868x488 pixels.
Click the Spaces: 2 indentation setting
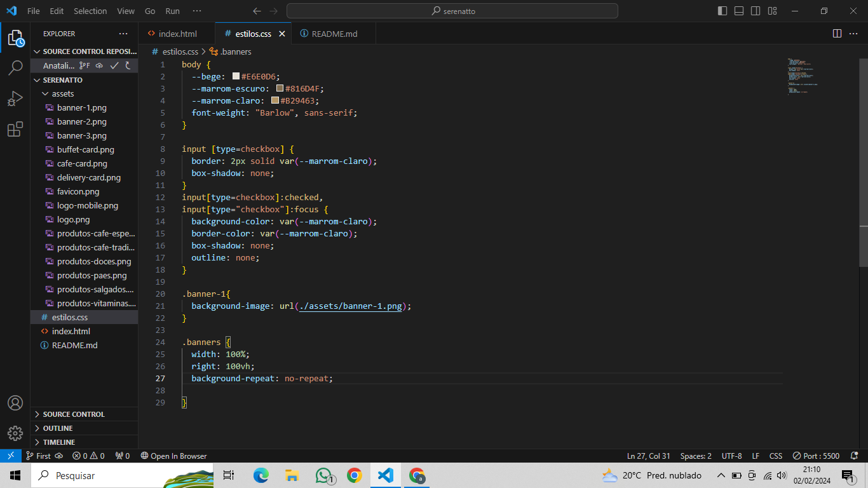tap(696, 456)
